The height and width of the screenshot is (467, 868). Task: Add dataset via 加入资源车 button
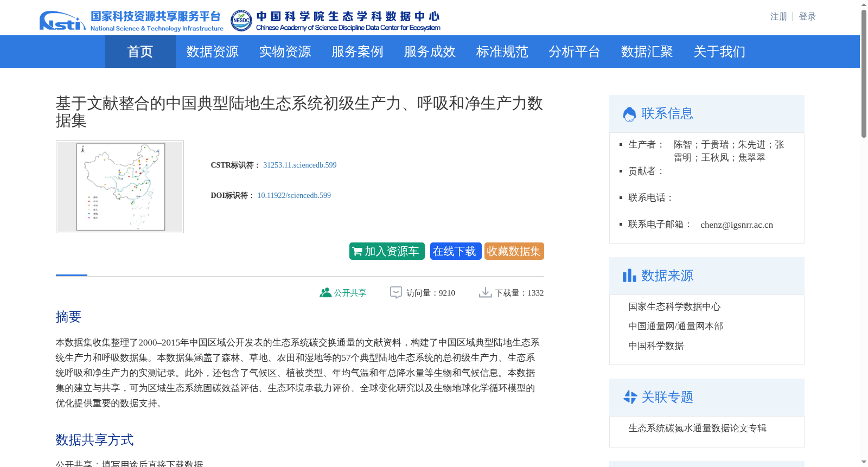point(387,251)
